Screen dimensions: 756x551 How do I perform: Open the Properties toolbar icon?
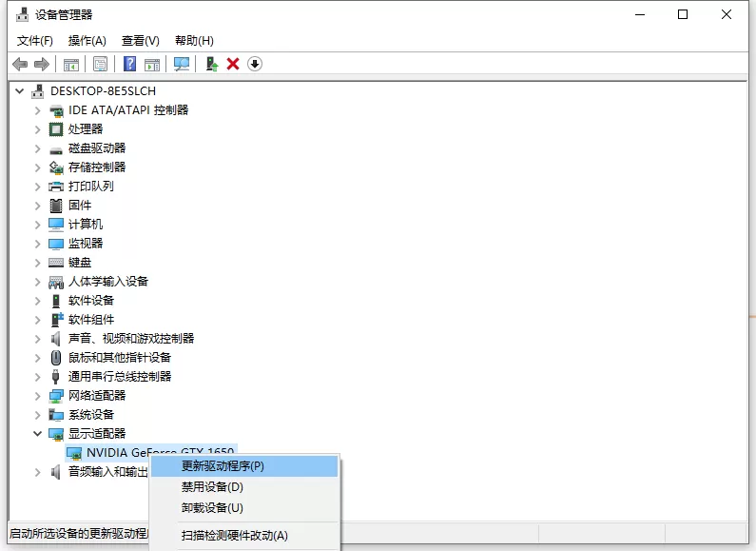[100, 64]
